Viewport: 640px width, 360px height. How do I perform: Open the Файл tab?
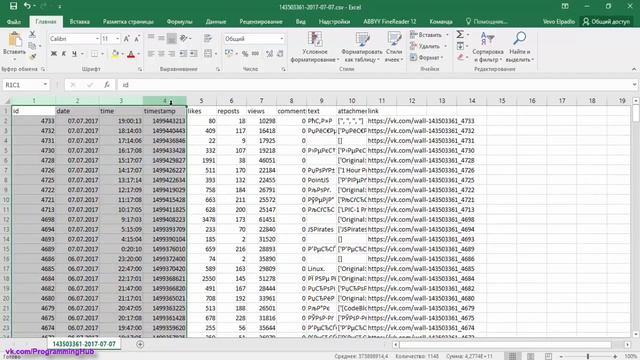(14, 22)
